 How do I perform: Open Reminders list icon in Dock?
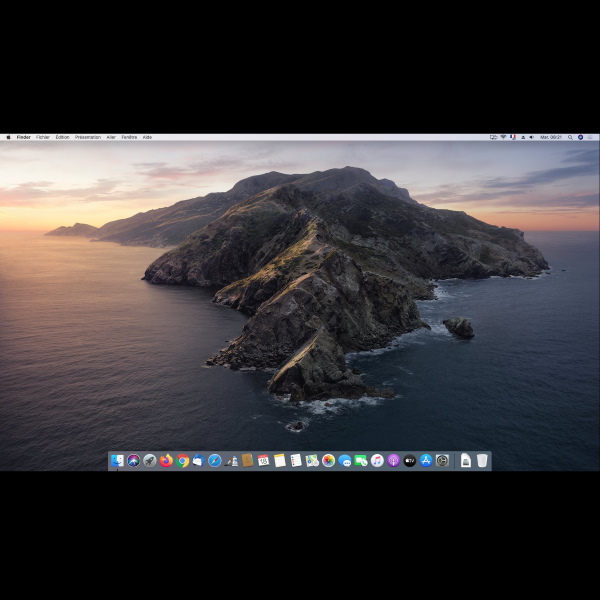point(296,460)
